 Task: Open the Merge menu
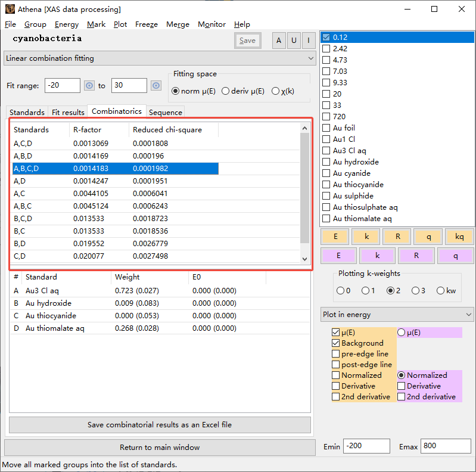pos(178,24)
